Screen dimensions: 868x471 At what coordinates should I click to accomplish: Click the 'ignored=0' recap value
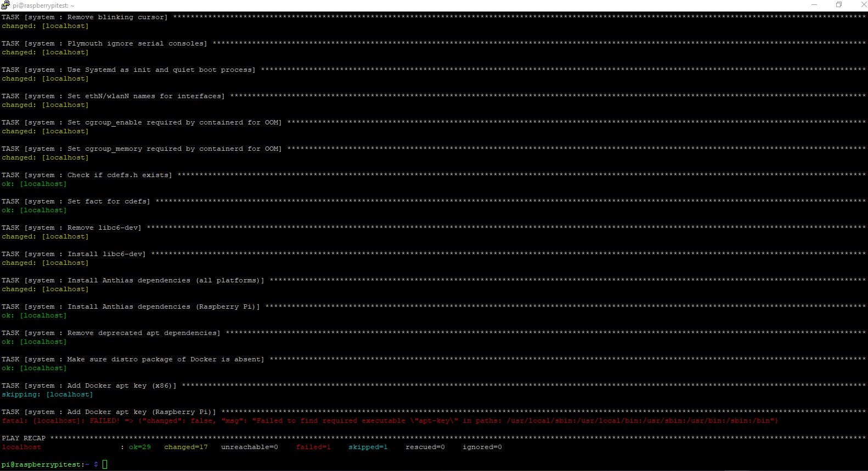pos(482,447)
